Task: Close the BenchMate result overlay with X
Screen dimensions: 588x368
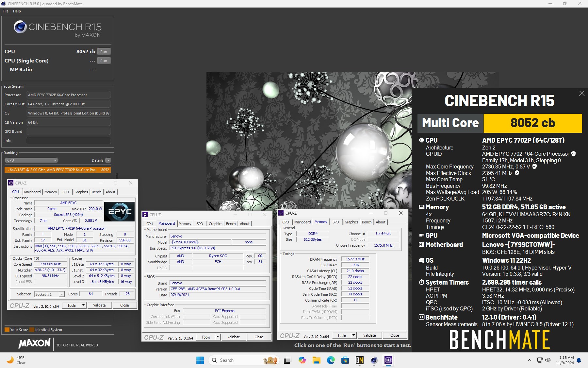Action: point(582,94)
